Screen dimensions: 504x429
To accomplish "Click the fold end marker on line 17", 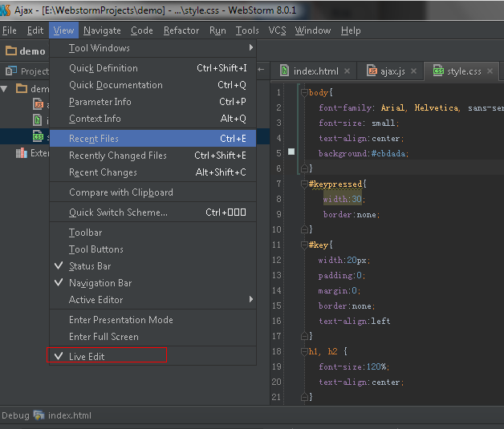I will pyautogui.click(x=304, y=336).
